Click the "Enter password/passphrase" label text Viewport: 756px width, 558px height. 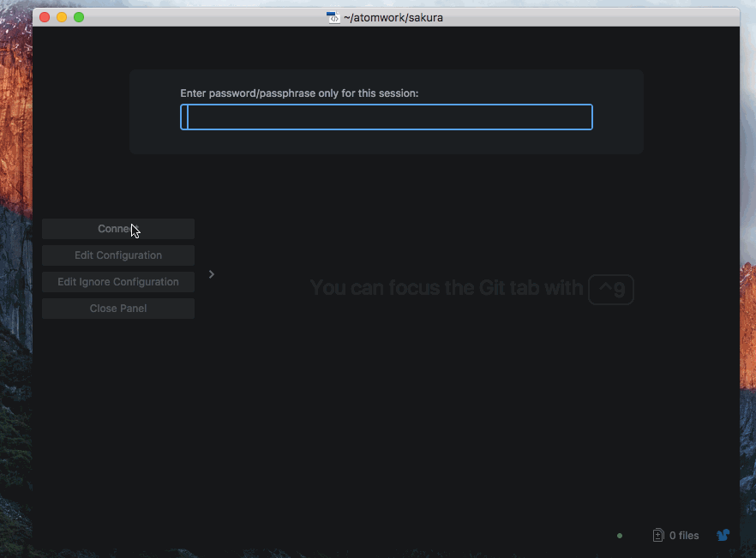pos(299,93)
